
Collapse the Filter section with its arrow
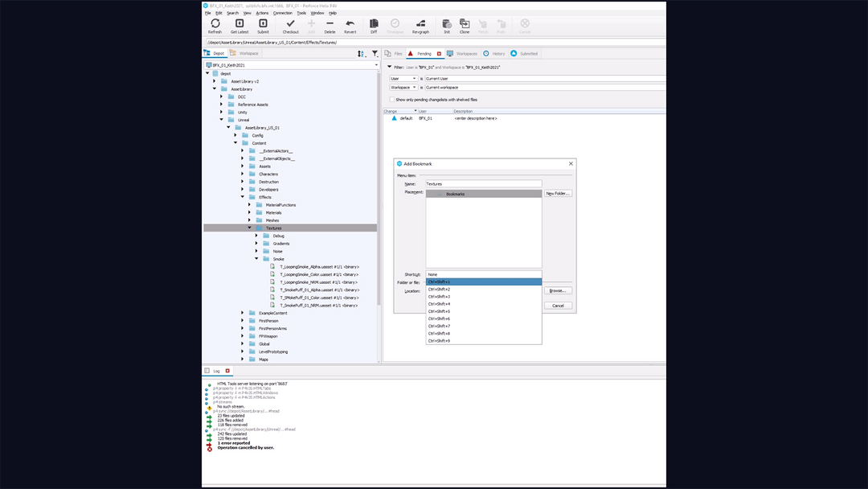point(390,67)
